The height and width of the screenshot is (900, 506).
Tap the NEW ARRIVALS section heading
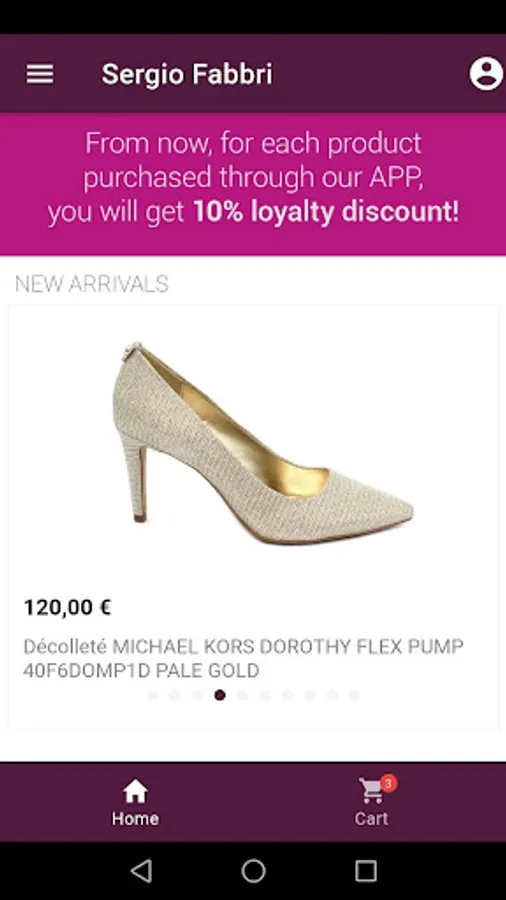tap(92, 284)
